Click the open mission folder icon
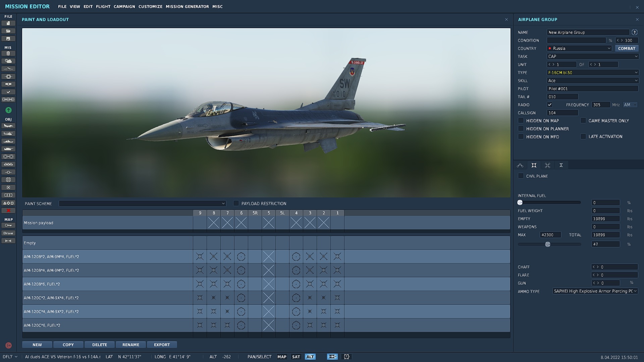This screenshot has height=362, width=644. pyautogui.click(x=8, y=31)
